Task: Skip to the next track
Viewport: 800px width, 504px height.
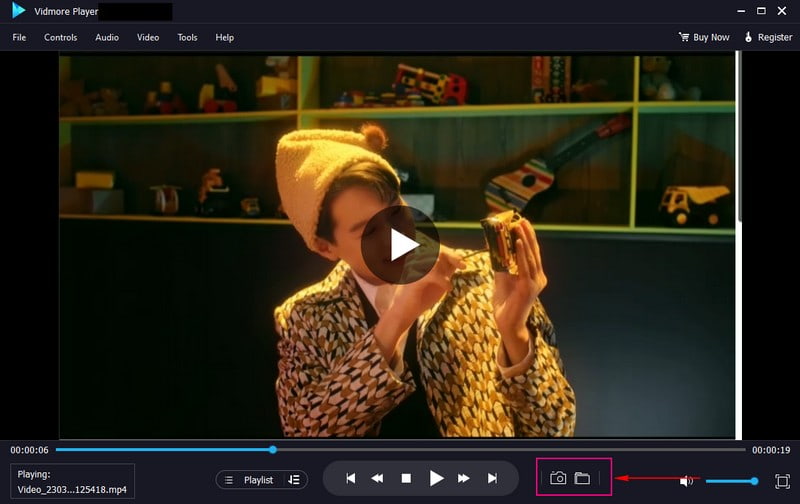Action: [492, 479]
